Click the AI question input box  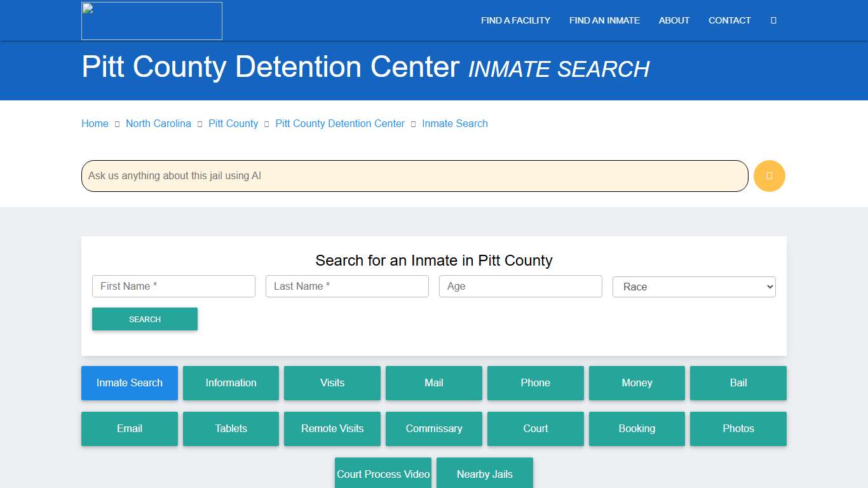[414, 176]
